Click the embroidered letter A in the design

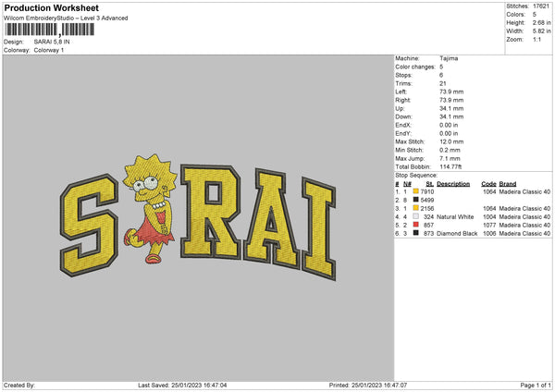point(271,219)
